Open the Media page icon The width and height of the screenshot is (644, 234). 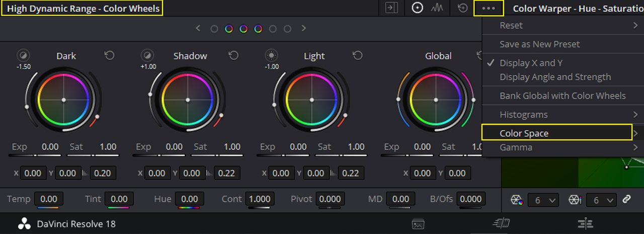pos(418,224)
